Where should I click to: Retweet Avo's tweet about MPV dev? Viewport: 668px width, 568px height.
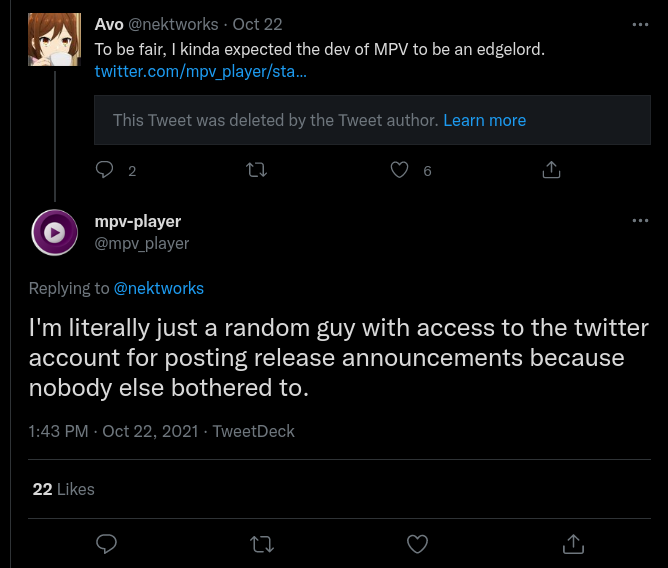pyautogui.click(x=256, y=170)
